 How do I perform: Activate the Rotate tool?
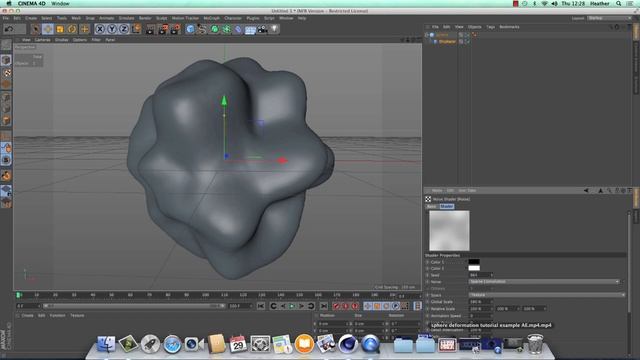(72, 29)
